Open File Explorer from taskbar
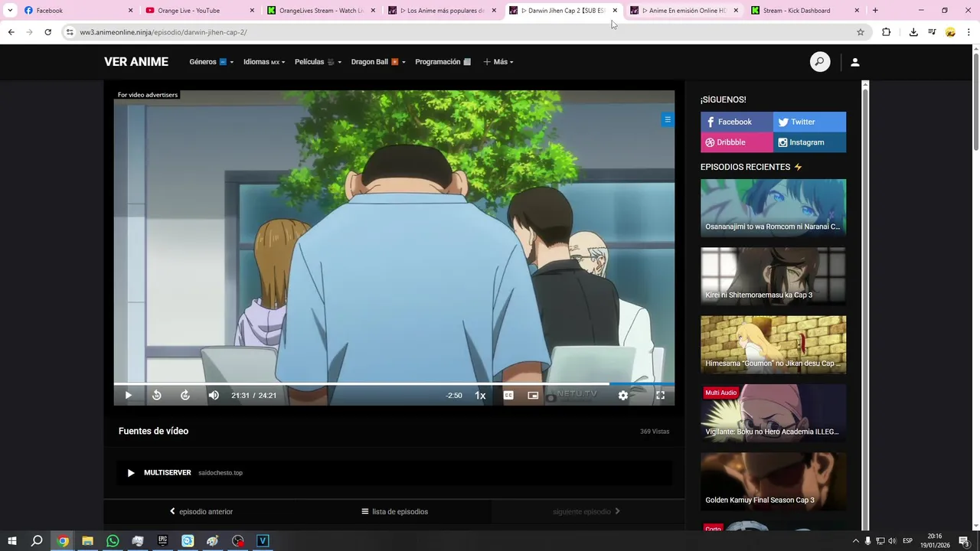 pos(87,541)
